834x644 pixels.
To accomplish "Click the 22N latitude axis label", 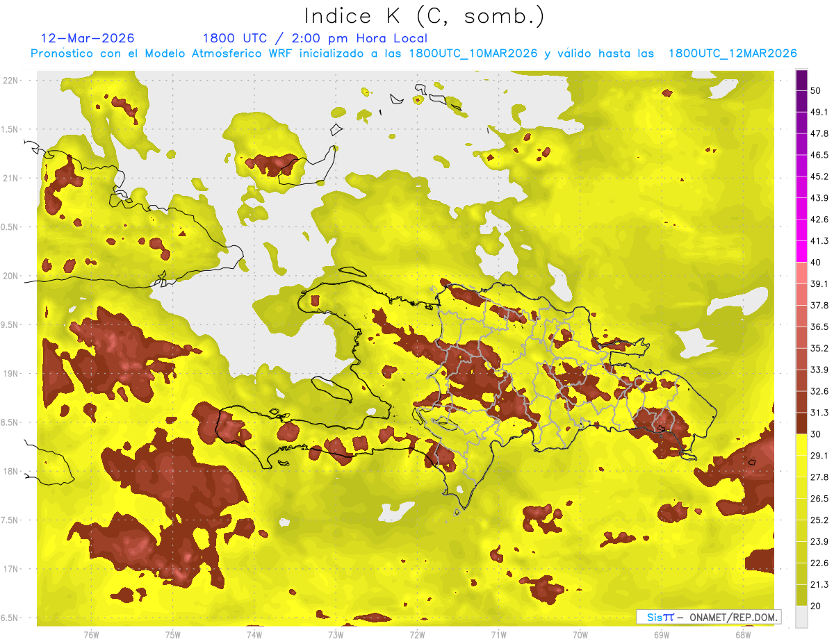I will [x=10, y=80].
